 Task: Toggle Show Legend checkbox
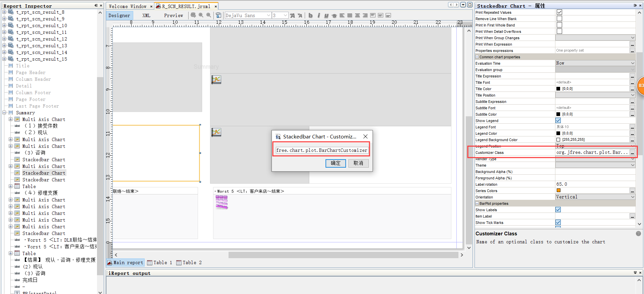coord(558,121)
